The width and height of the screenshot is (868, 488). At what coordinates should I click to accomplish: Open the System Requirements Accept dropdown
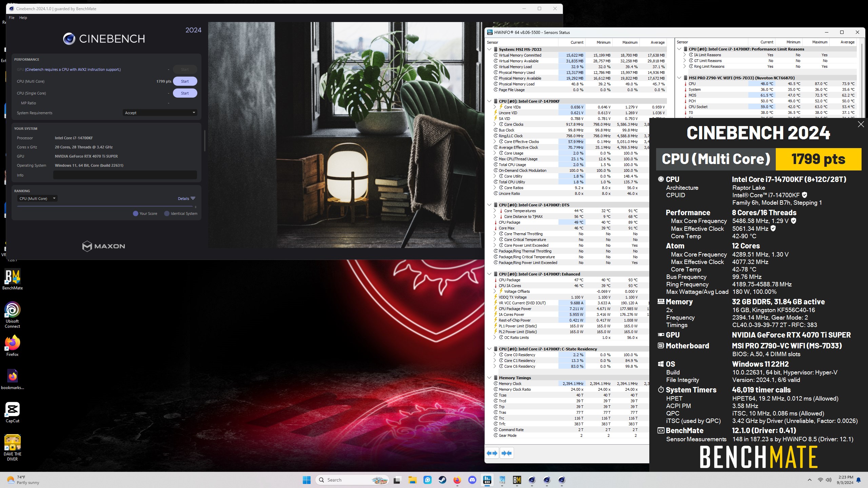click(x=160, y=113)
